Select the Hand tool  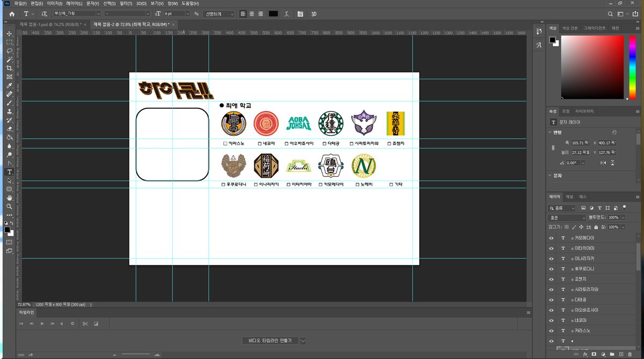coord(9,198)
